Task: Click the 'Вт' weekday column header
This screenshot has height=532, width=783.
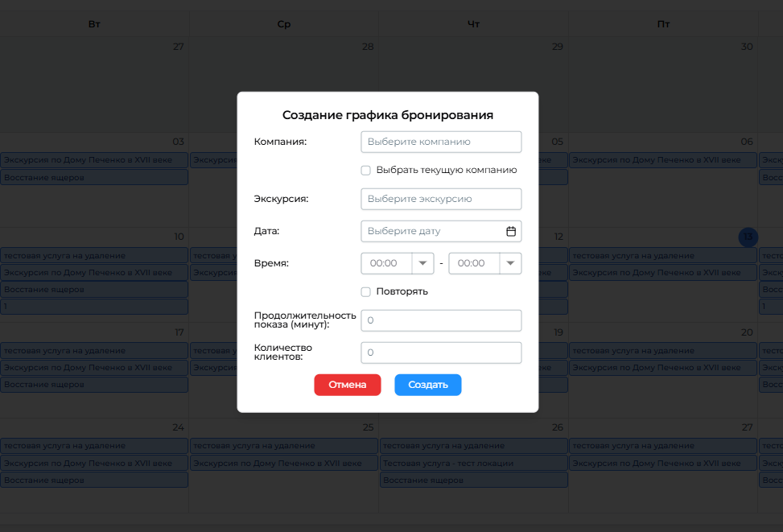Action: click(x=94, y=24)
